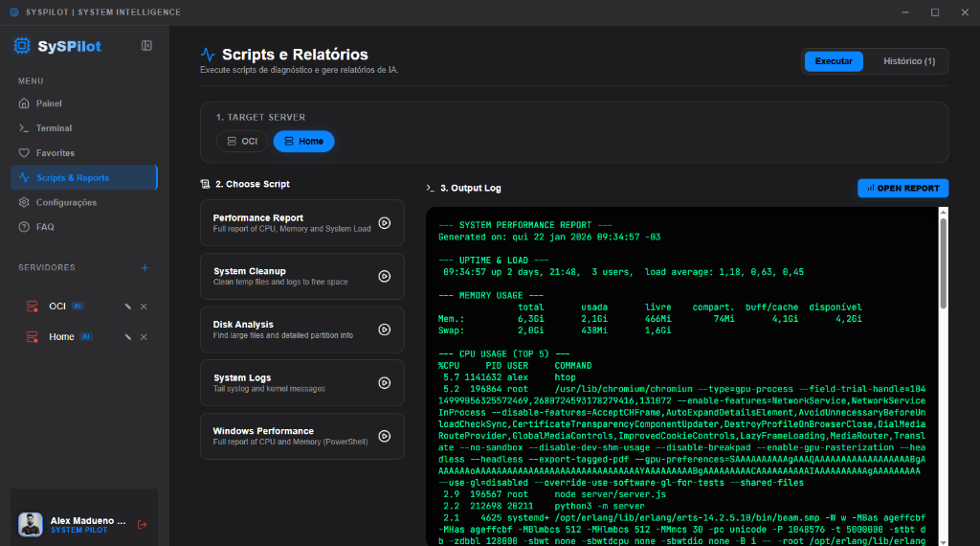Select Scripts & Reports in the sidebar
The width and height of the screenshot is (980, 546).
(84, 177)
